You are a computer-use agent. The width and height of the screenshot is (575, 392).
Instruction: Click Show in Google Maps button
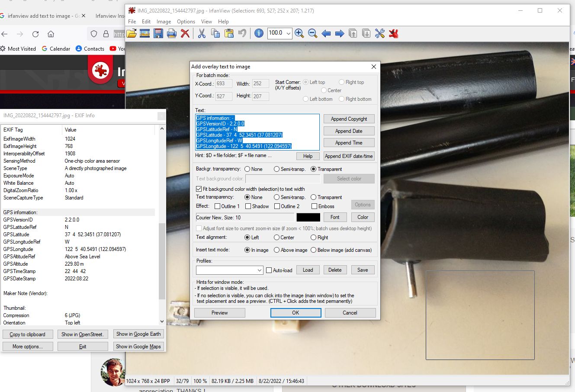pos(138,347)
